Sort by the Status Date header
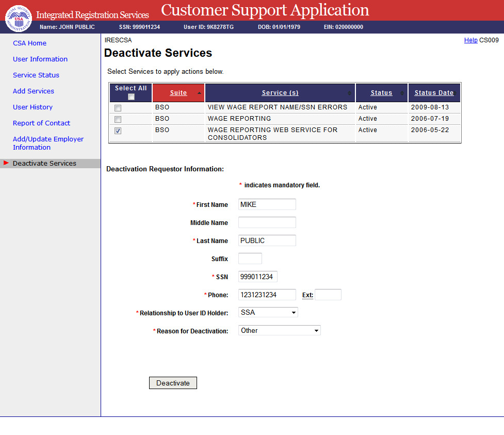Screen dimensions: 504x435 [433, 93]
